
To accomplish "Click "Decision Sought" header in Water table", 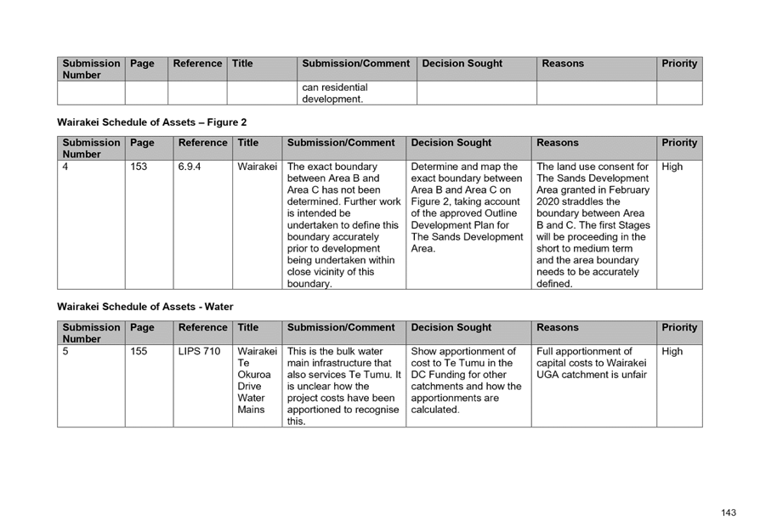I will (468, 333).
